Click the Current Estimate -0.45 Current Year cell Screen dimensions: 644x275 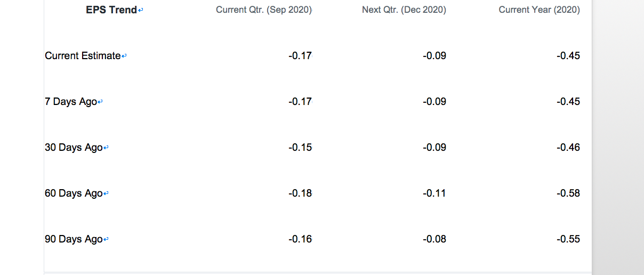[x=568, y=56]
